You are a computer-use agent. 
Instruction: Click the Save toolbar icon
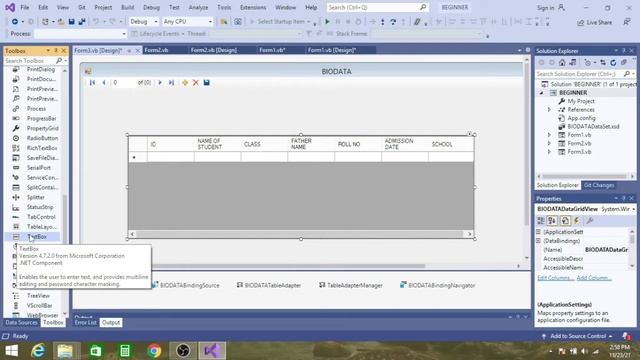71,21
